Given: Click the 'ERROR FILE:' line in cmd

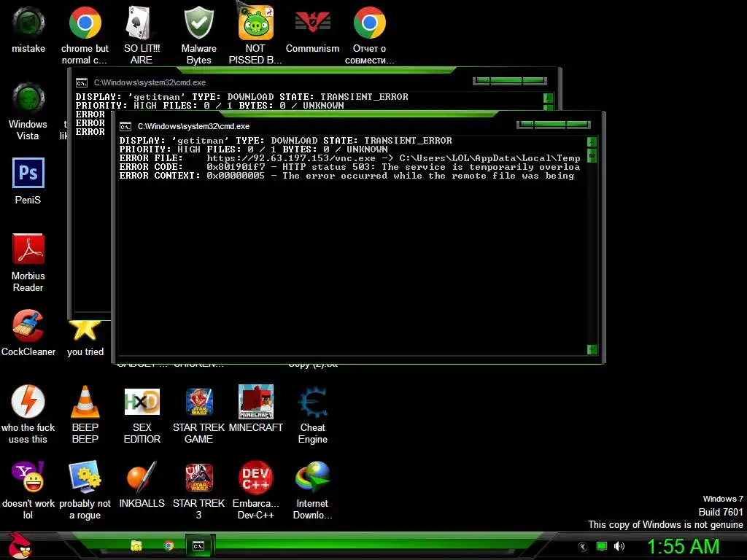Looking at the screenshot, I should point(349,158).
